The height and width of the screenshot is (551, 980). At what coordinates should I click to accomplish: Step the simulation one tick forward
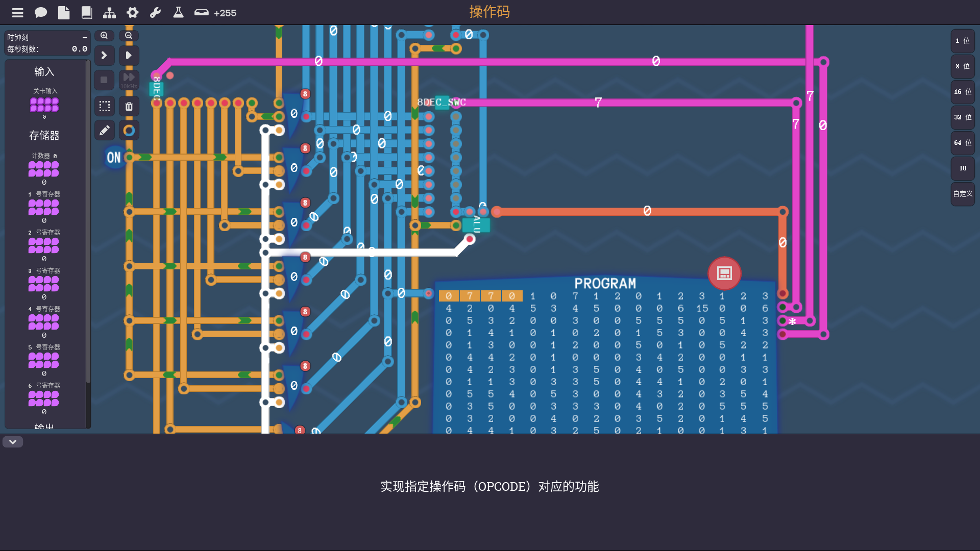click(x=104, y=55)
